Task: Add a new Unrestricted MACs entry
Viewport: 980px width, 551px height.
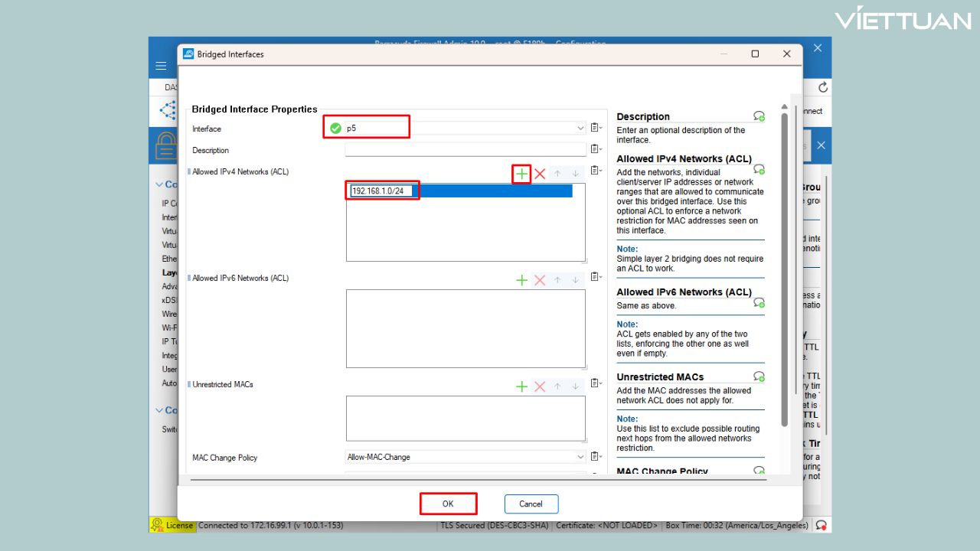Action: point(521,387)
